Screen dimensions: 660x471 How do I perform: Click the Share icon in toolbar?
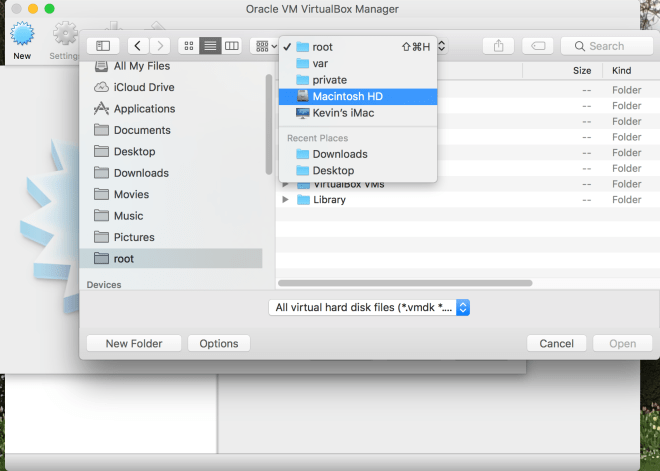tap(497, 46)
